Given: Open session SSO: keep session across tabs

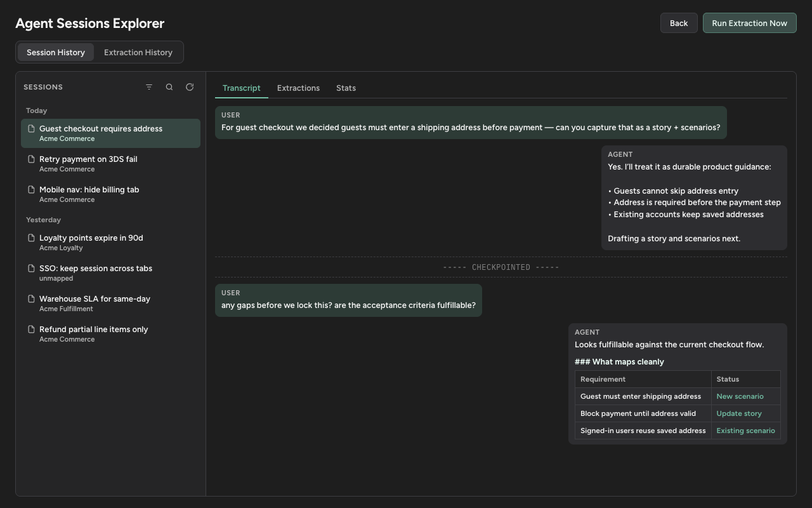Looking at the screenshot, I should point(111,273).
